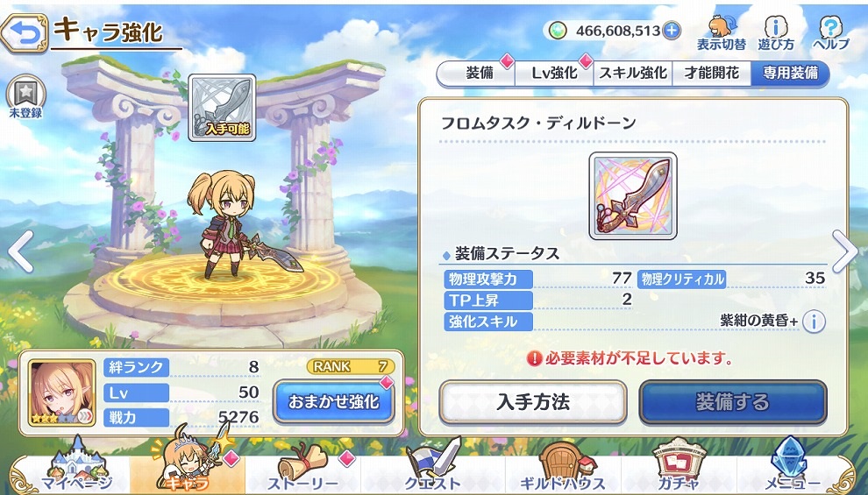868x495 pixels.
Task: Switch to the 装備 tab
Action: pyautogui.click(x=479, y=74)
